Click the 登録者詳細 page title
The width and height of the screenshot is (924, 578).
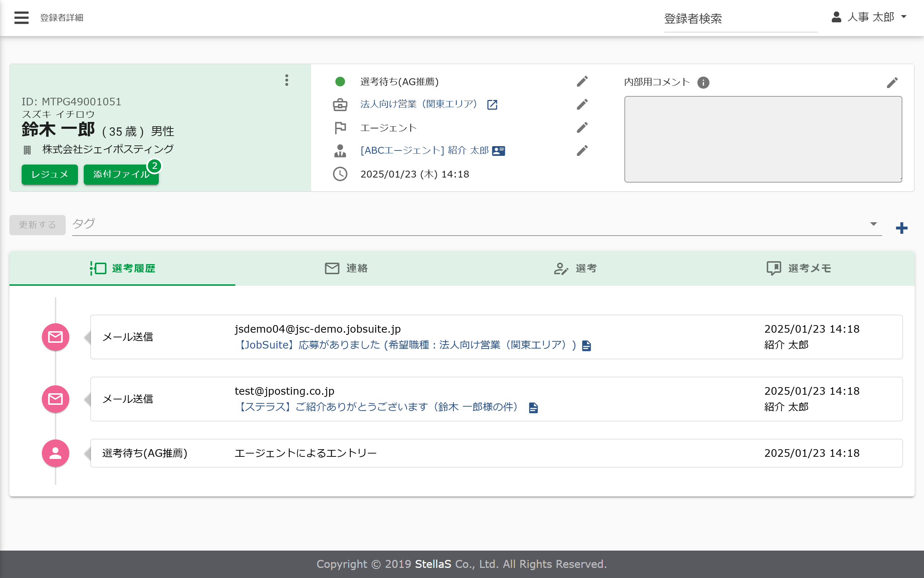click(62, 18)
